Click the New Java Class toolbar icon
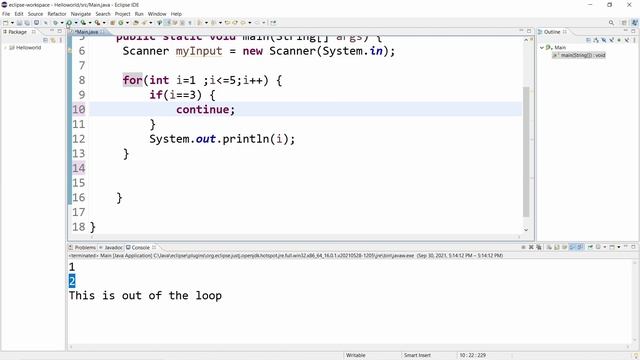 tap(121, 23)
